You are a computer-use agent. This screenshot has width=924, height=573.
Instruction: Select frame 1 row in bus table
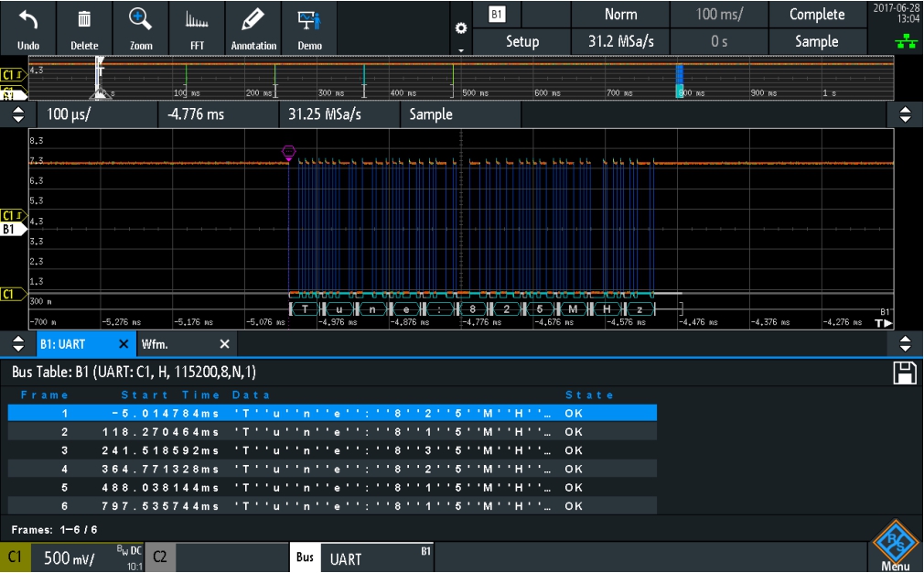[x=332, y=413]
